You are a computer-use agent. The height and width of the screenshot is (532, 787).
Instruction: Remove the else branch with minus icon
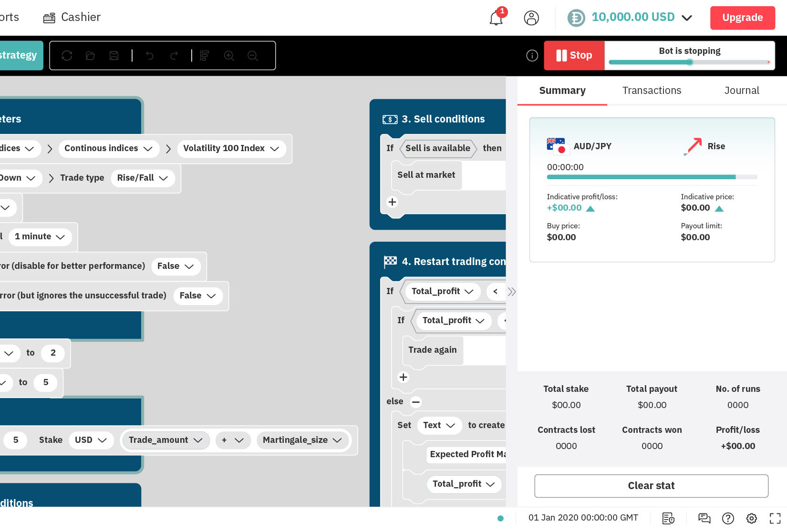coord(416,402)
